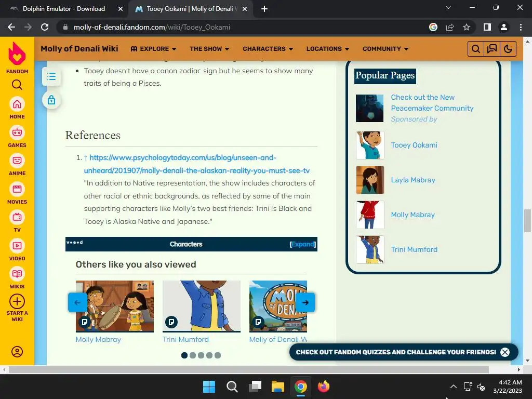Screen dimensions: 532x399
Task: Jump up via reference arrow link
Action: pyautogui.click(x=86, y=158)
